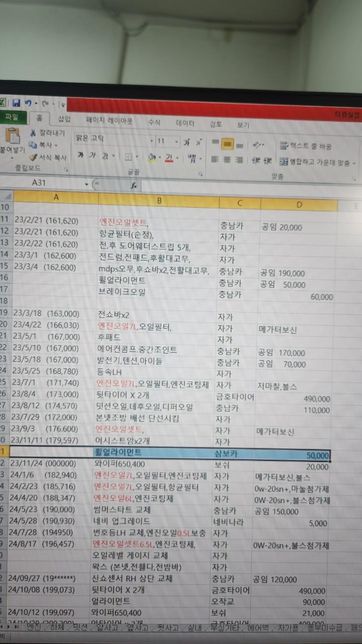Click the Name Box showing A31

43,183
